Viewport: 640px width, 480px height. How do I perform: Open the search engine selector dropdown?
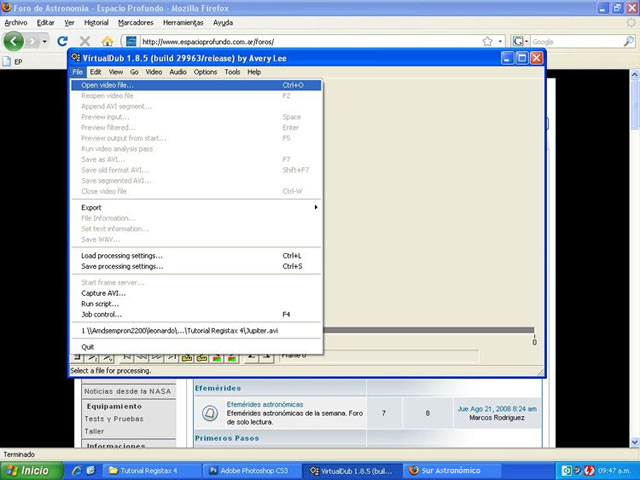pos(521,42)
